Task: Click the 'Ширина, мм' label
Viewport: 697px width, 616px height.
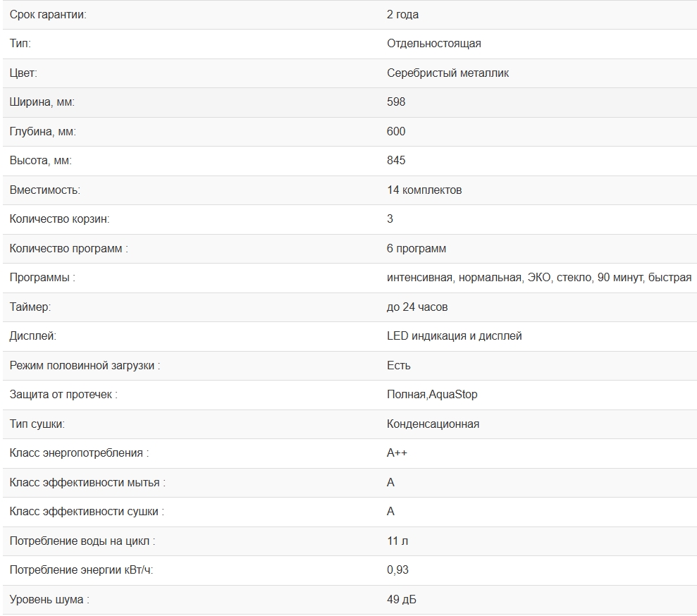Action: (42, 102)
